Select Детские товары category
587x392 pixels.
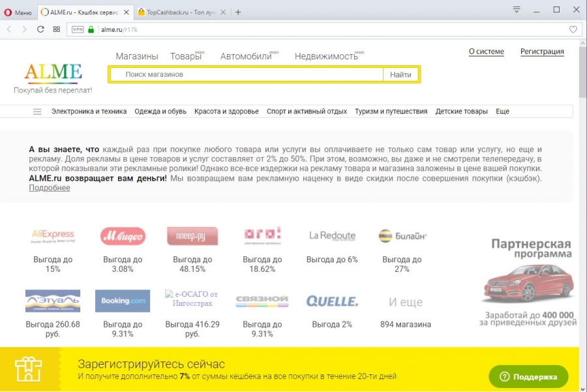coord(461,112)
